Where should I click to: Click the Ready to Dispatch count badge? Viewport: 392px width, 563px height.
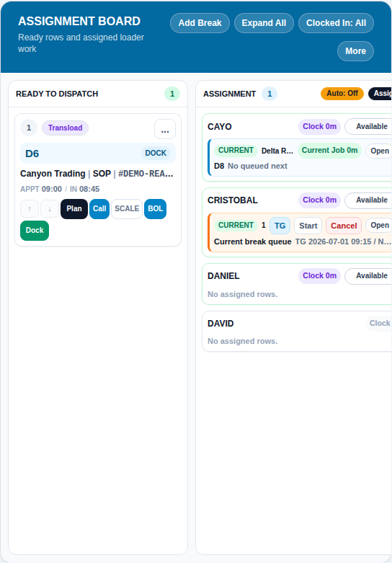(x=172, y=94)
